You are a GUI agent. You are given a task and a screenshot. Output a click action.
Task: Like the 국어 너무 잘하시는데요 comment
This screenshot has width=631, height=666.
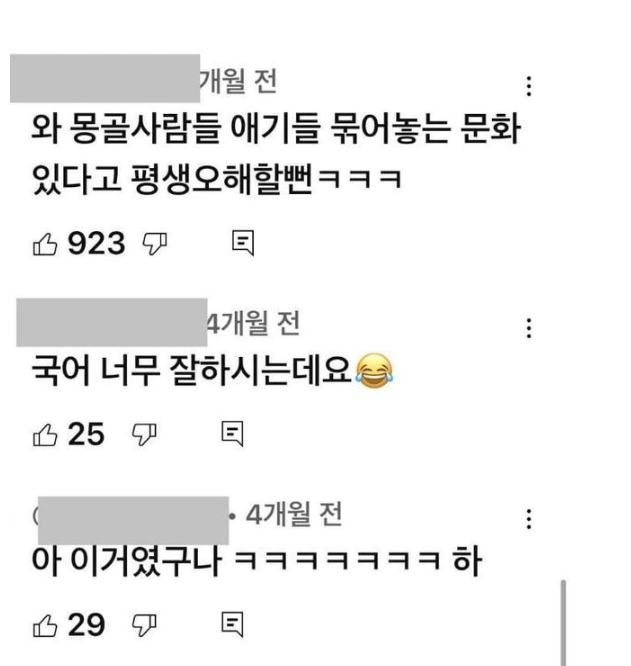tap(45, 435)
